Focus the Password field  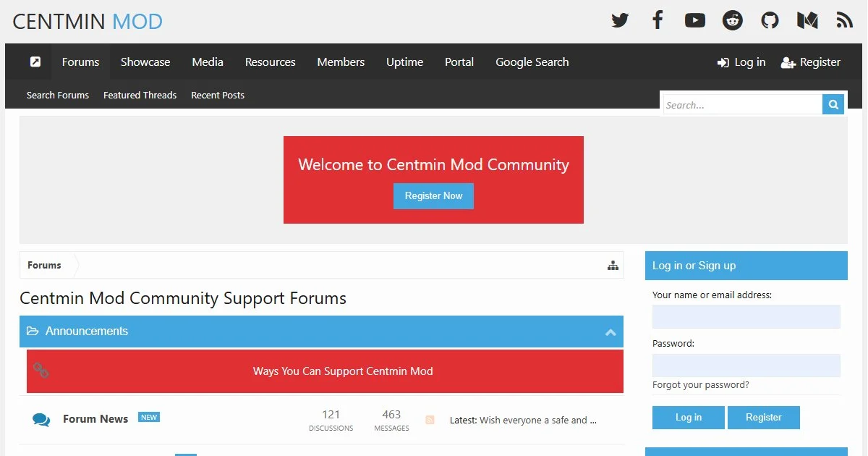746,365
